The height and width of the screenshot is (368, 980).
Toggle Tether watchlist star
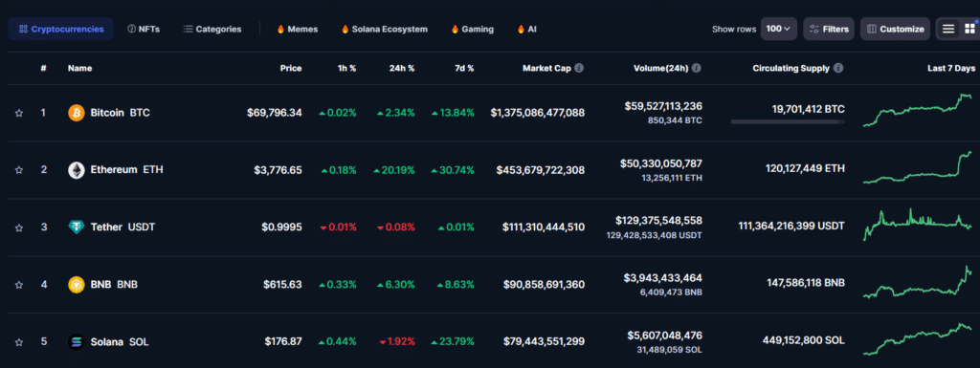point(19,227)
